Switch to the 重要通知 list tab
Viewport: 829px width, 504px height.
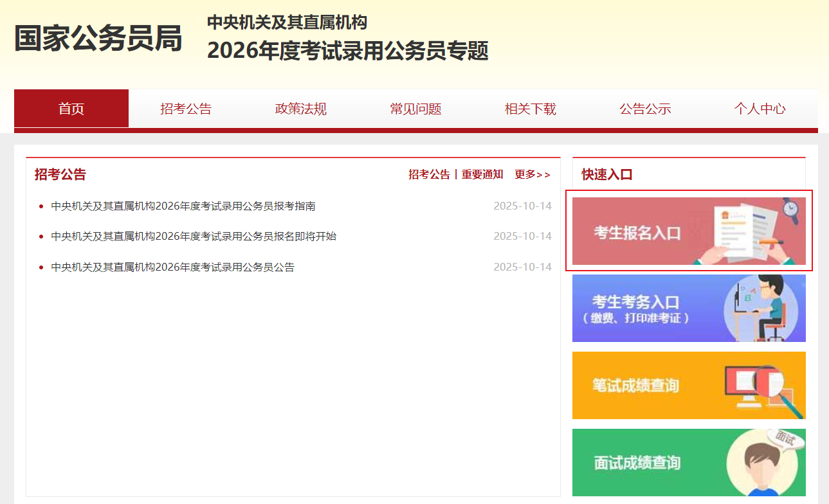pyautogui.click(x=482, y=174)
